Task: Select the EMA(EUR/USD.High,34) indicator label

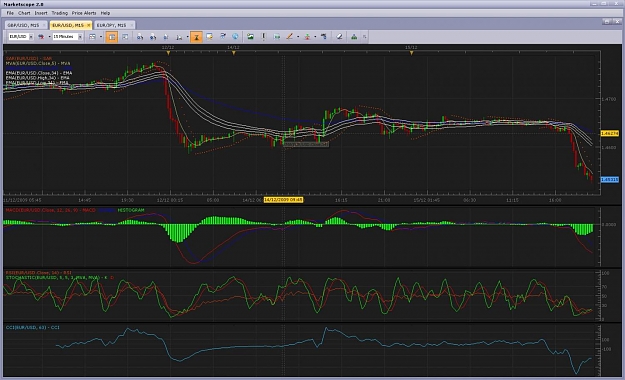Action: (x=37, y=78)
